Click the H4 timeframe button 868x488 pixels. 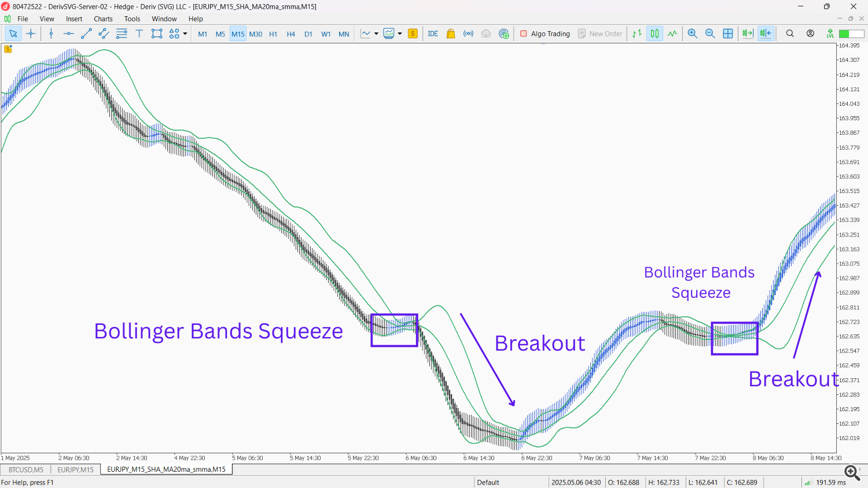(x=290, y=34)
